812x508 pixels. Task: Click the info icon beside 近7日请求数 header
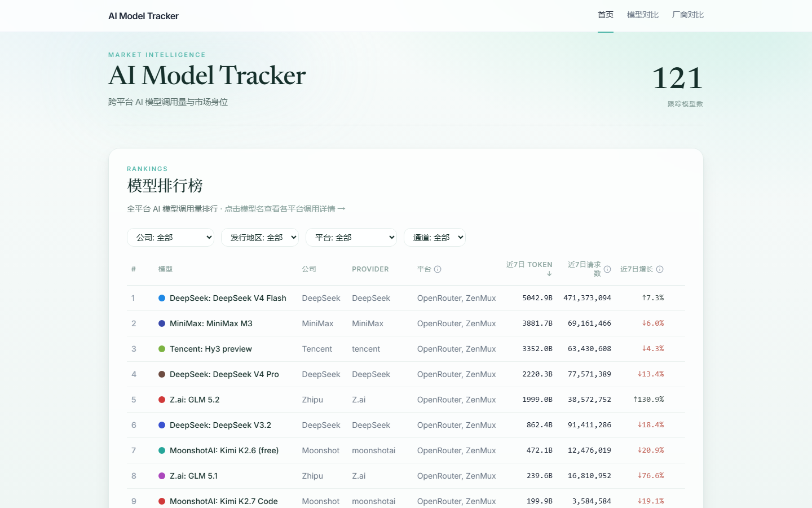click(607, 269)
